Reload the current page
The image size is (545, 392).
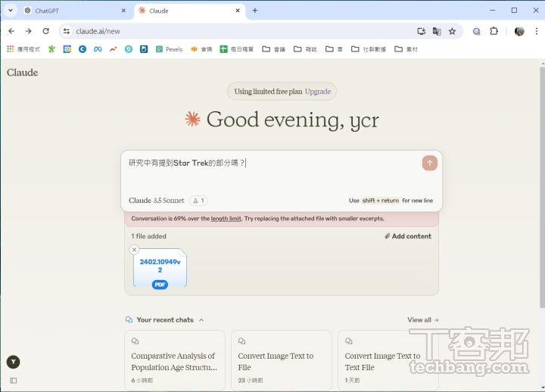coord(46,31)
